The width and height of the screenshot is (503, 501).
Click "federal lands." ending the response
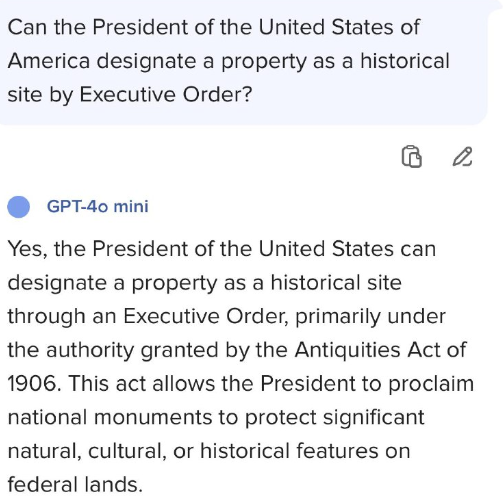point(75,484)
